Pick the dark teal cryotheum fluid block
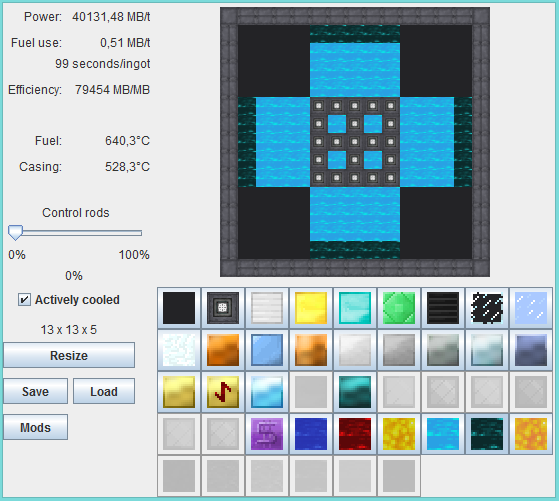Screen dimensions: 559x501 tap(487, 434)
